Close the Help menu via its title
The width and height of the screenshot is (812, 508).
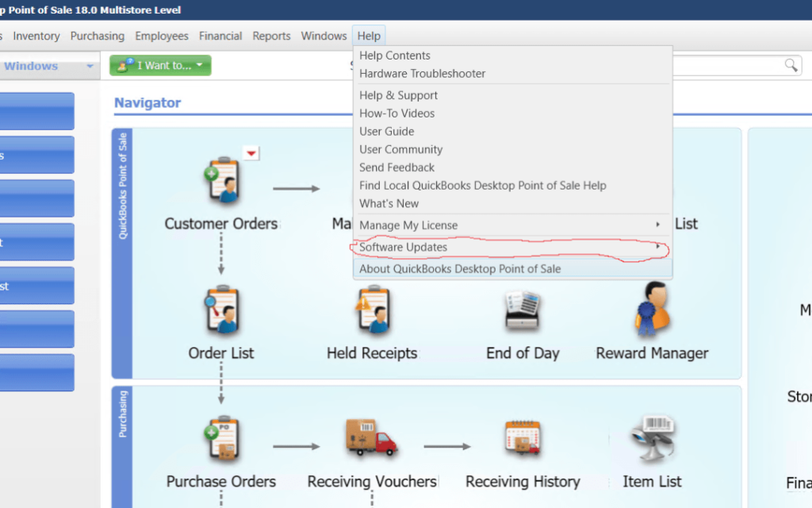pos(369,36)
